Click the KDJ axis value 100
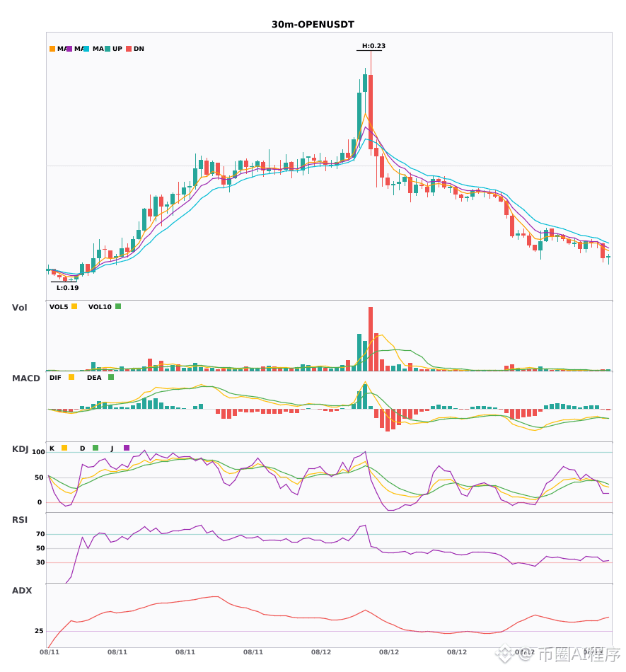 (x=39, y=452)
